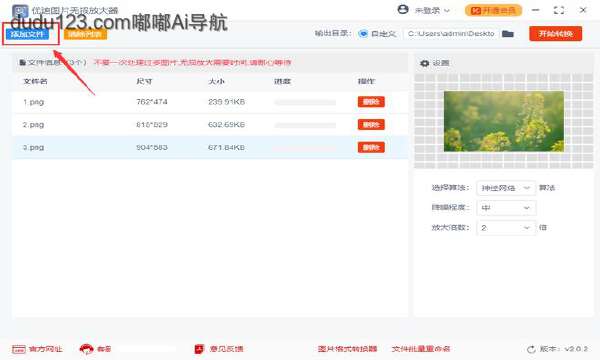Click the orange VIP membership button

click(x=493, y=10)
